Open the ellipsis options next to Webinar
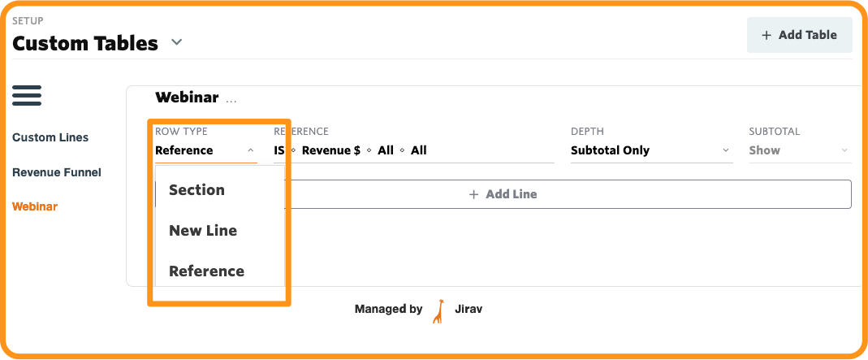 point(231,102)
